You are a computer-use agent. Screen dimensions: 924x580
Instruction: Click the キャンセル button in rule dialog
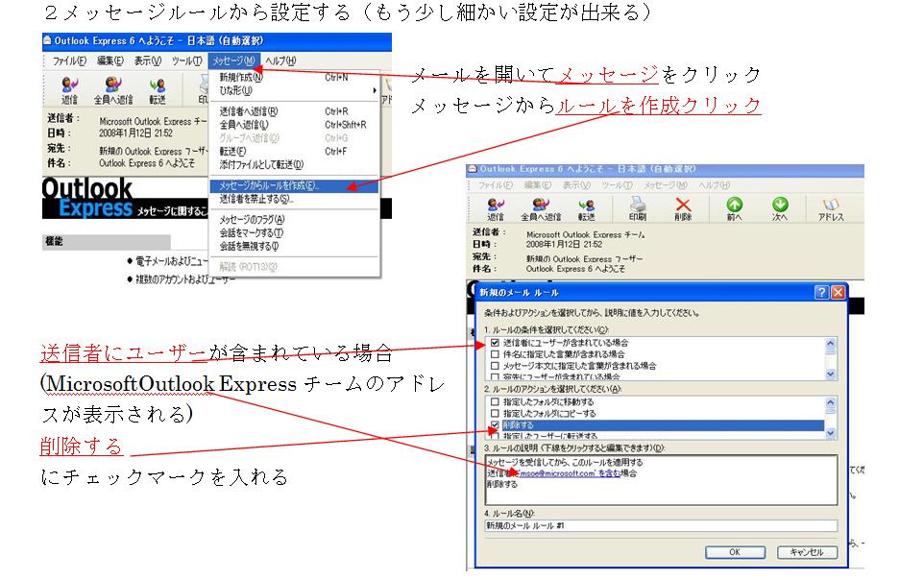pyautogui.click(x=807, y=552)
